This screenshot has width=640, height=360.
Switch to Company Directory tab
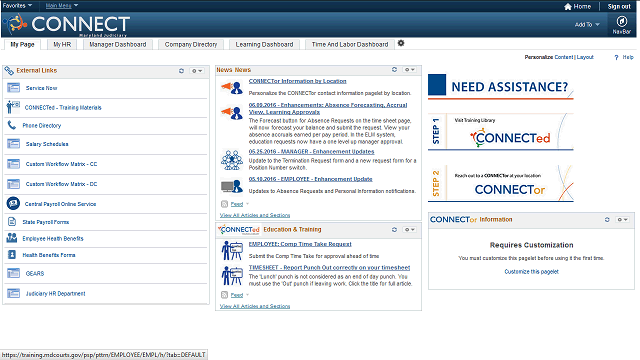tap(191, 44)
